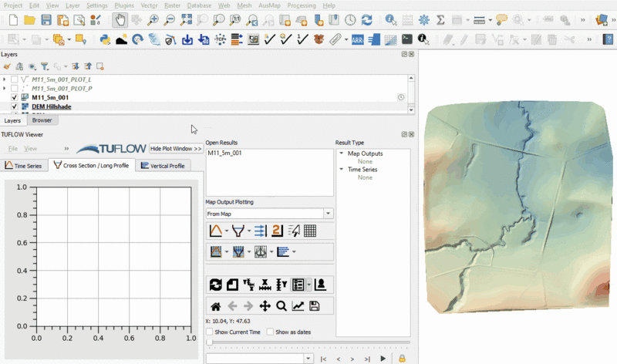Image resolution: width=617 pixels, height=364 pixels.
Task: Expand the M11_5m_001_PLOT_L layer group
Action: [5, 79]
